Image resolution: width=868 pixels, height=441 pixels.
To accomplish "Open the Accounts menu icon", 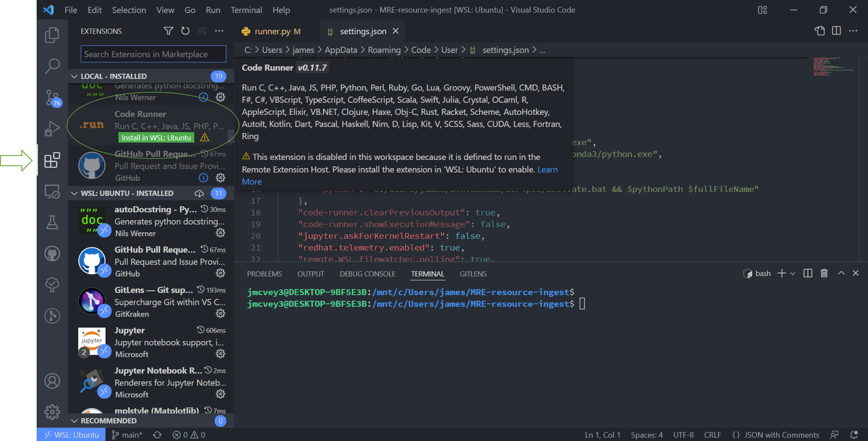I will (52, 381).
